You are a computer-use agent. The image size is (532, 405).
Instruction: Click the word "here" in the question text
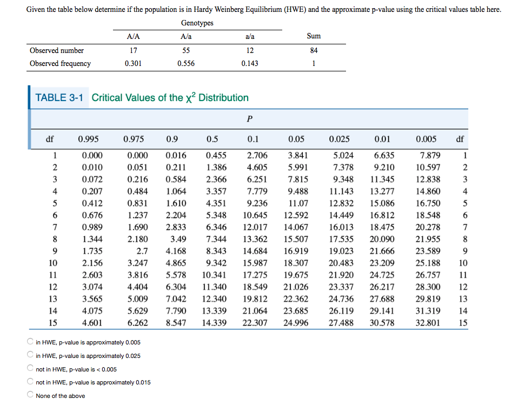coord(493,9)
